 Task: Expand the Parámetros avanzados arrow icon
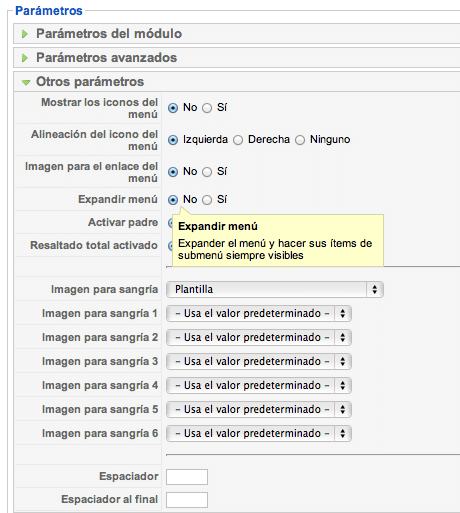coord(25,58)
